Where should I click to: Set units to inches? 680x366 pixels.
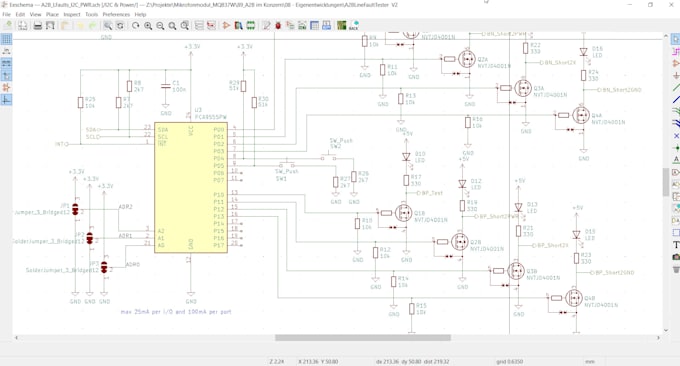tap(6, 51)
